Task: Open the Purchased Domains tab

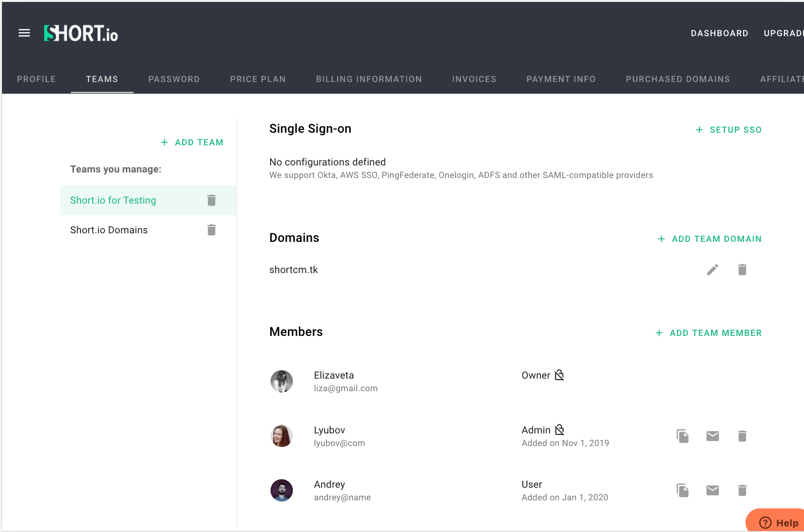Action: point(678,79)
